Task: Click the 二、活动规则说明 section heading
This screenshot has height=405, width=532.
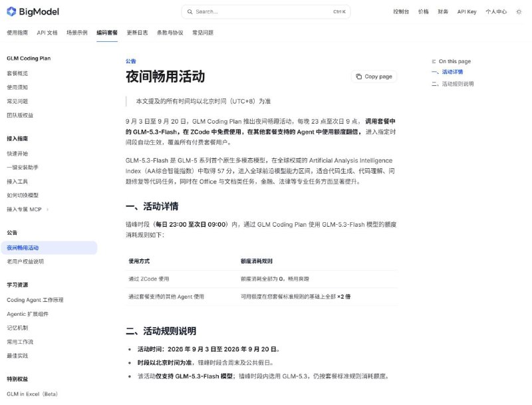Action: (x=161, y=331)
